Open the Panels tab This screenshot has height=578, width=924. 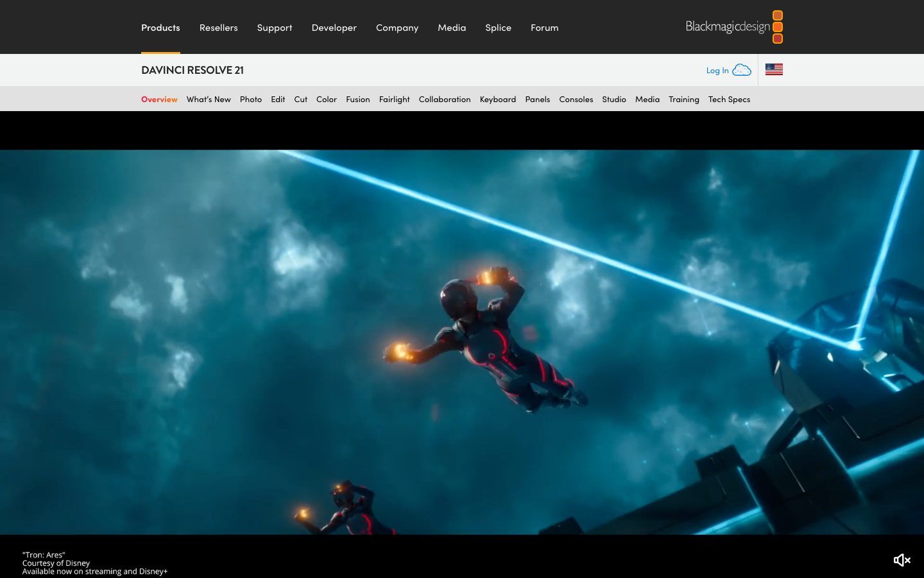tap(538, 99)
